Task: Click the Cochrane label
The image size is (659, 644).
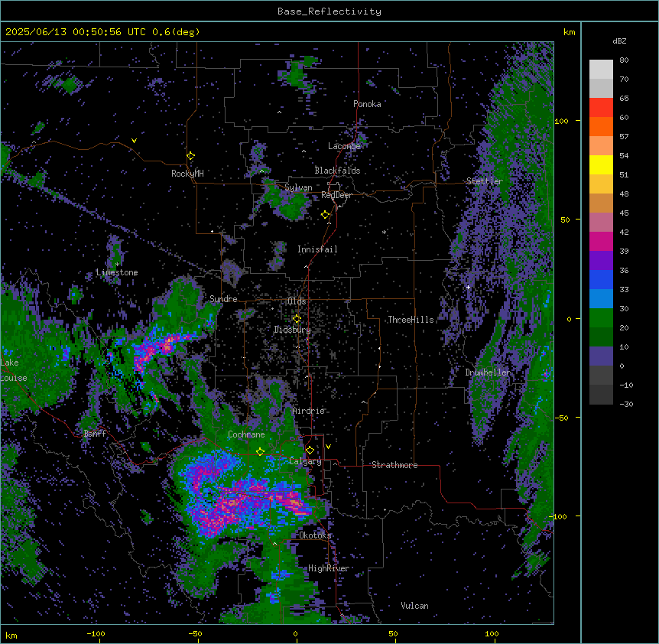Action: 246,434
